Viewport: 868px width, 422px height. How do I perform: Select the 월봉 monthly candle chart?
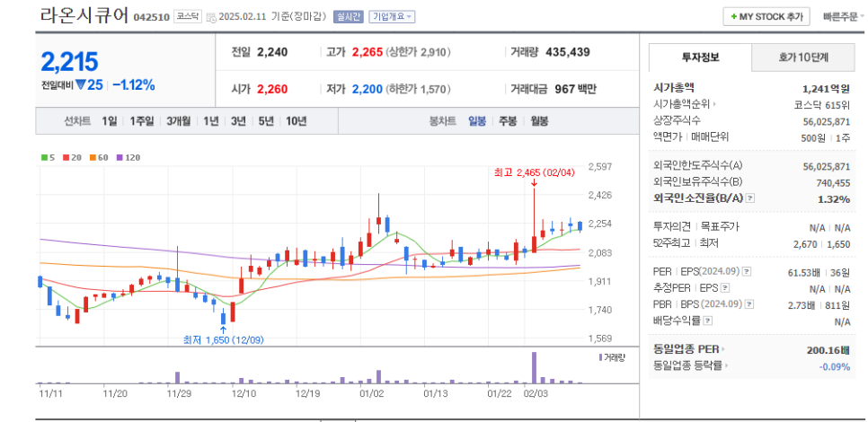click(x=539, y=121)
